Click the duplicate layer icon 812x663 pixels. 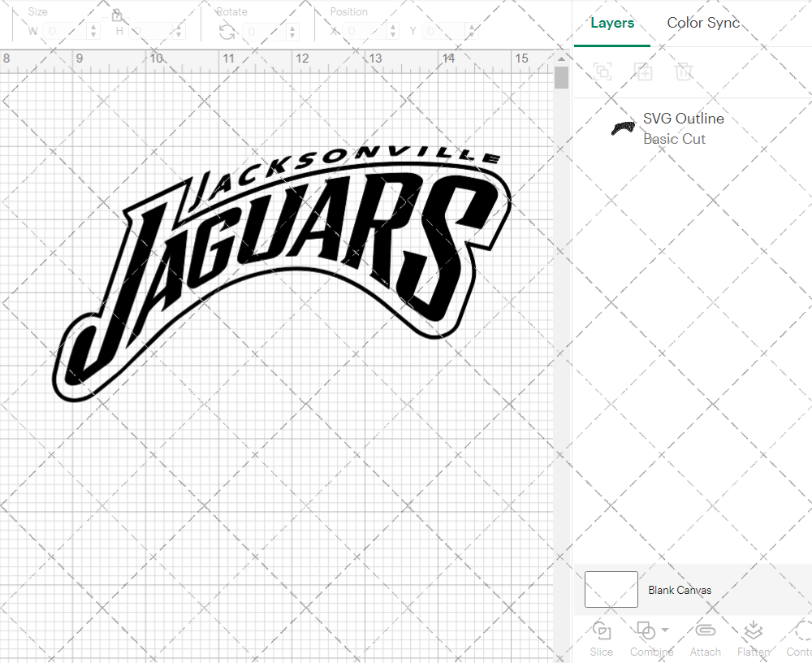click(644, 71)
